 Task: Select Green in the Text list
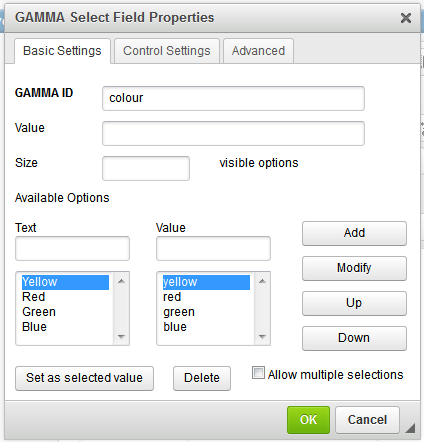point(39,312)
